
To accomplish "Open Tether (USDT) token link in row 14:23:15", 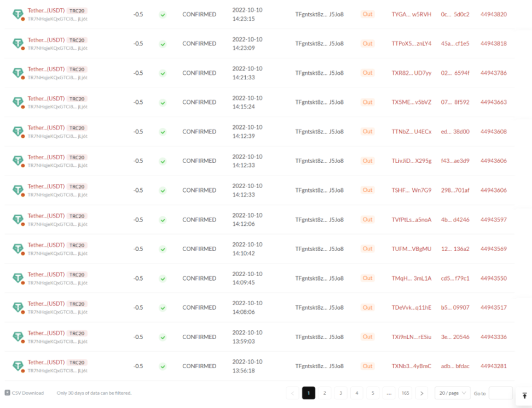I will tap(46, 10).
